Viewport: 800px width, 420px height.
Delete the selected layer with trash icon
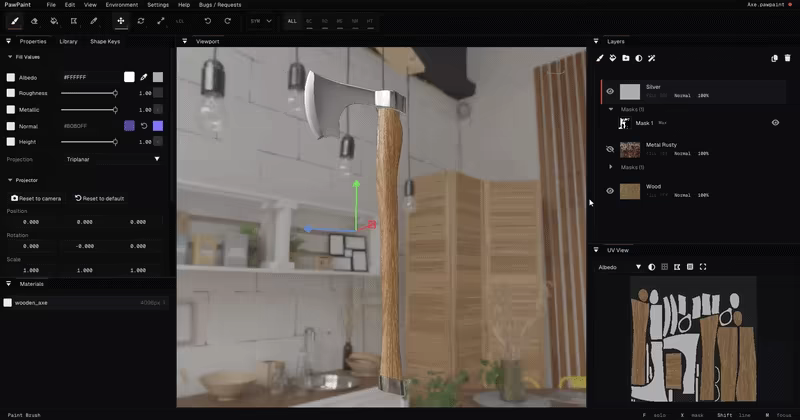[788, 58]
